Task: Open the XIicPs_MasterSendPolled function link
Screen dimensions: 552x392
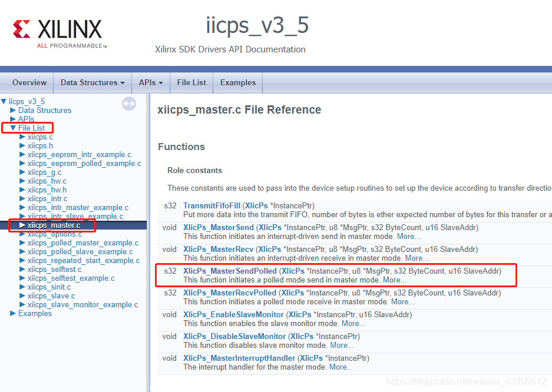Action: coord(230,271)
